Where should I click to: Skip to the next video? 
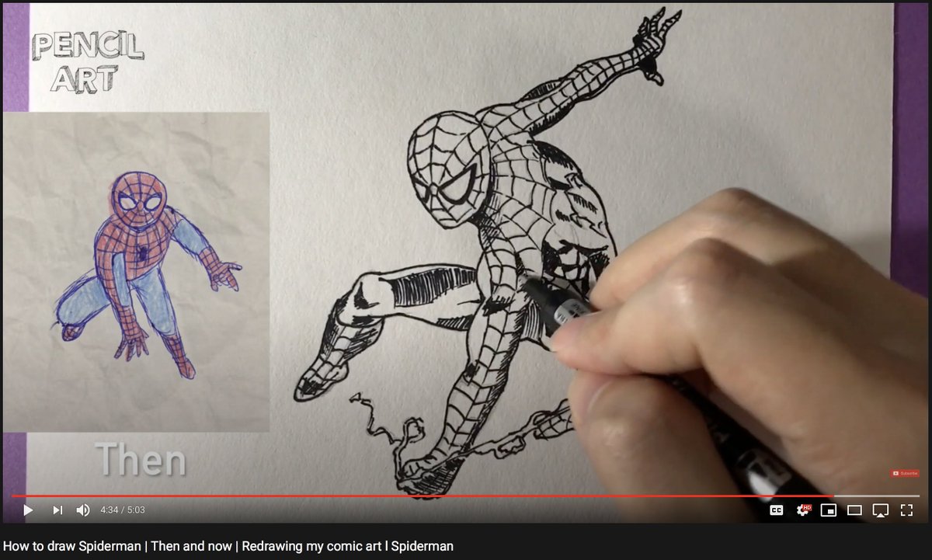[57, 510]
